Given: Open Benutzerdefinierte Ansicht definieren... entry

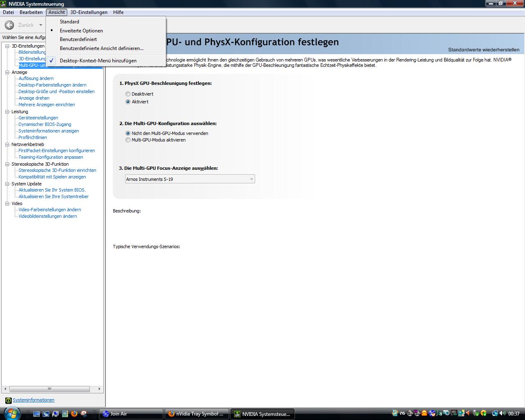Looking at the screenshot, I should [106, 48].
